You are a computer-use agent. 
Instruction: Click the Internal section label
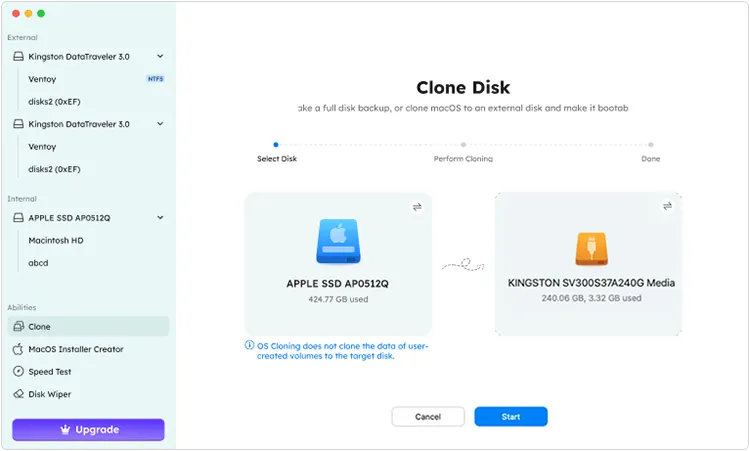point(22,198)
